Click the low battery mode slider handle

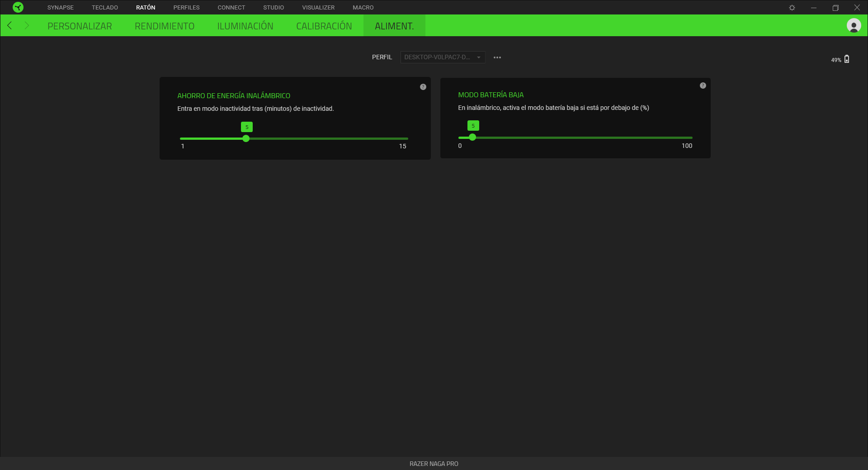point(472,138)
